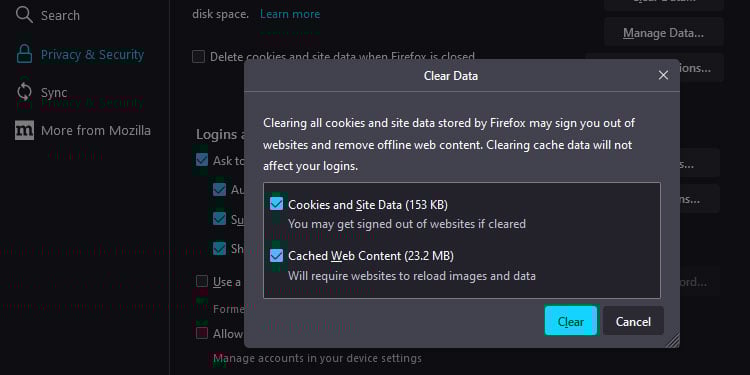750x375 pixels.
Task: Click the Clear button in dialog
Action: 571,321
